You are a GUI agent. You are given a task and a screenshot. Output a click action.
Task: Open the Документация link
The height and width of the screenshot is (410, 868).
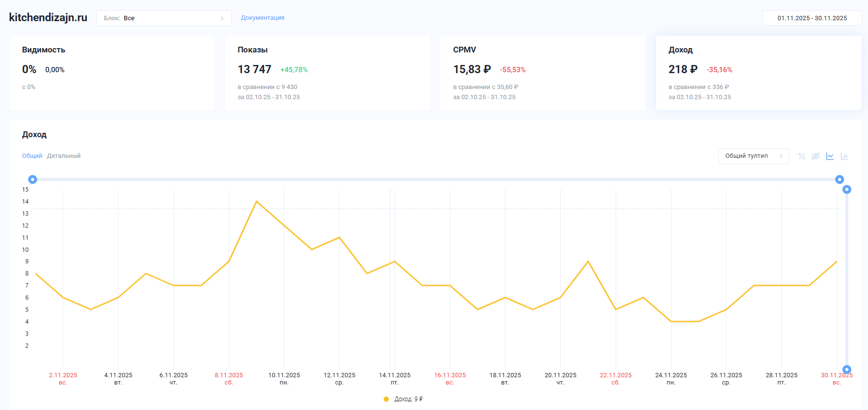coord(263,18)
